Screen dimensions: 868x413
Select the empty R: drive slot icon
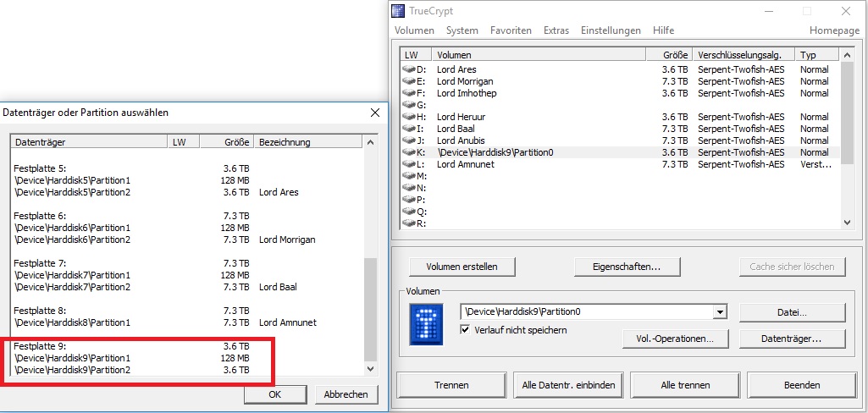(409, 223)
